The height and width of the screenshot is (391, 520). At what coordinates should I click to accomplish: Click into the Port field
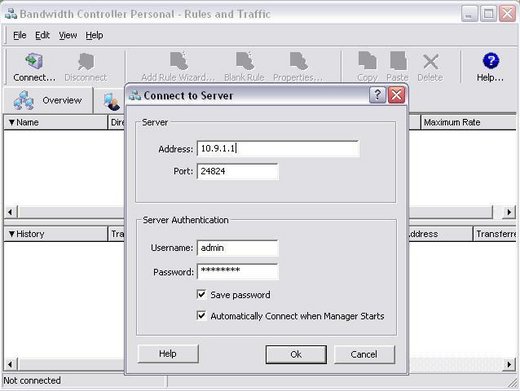coord(238,171)
